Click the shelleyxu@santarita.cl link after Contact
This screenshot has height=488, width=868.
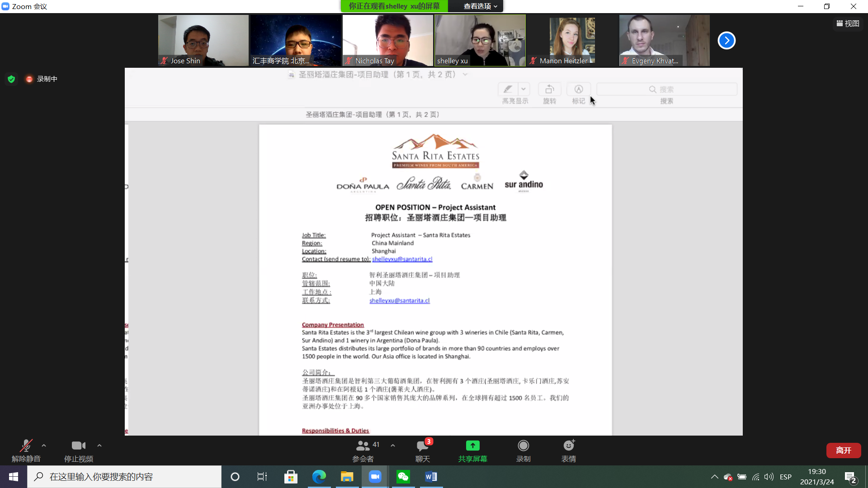tap(402, 259)
